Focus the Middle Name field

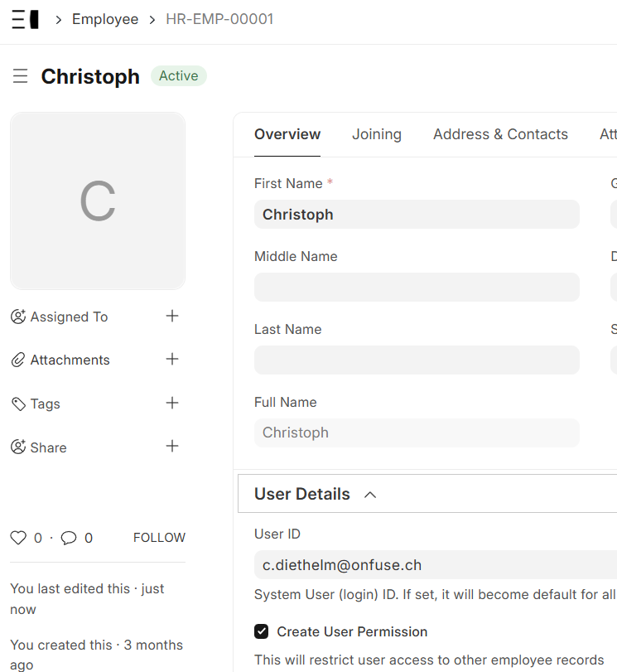pos(417,288)
